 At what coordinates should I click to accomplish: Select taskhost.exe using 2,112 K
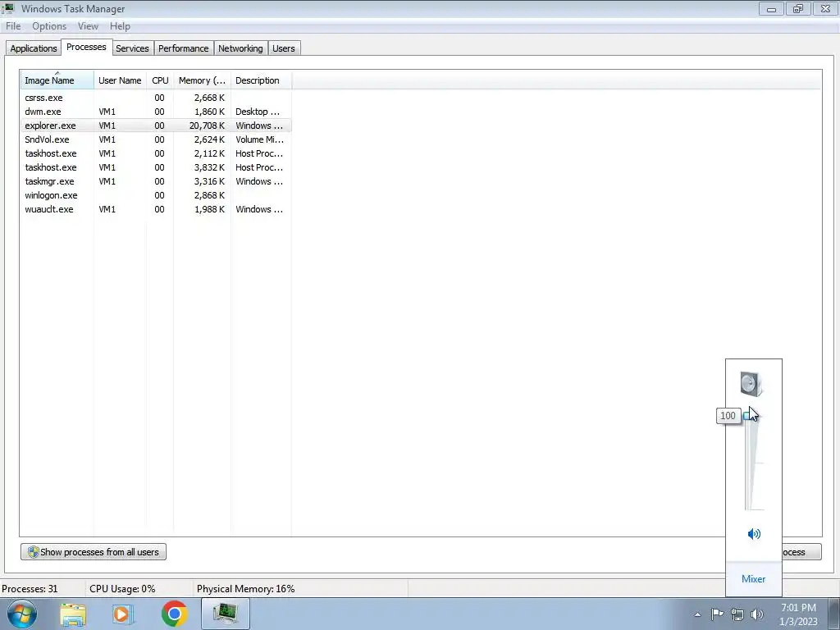point(156,153)
